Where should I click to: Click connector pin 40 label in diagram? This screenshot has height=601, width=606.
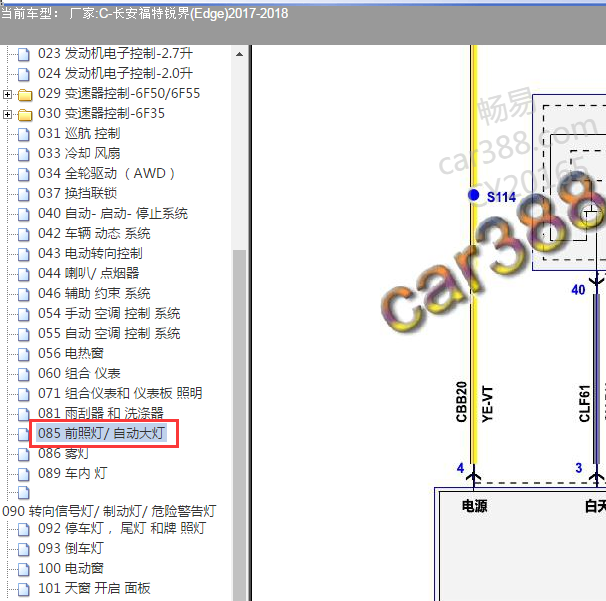click(x=578, y=290)
